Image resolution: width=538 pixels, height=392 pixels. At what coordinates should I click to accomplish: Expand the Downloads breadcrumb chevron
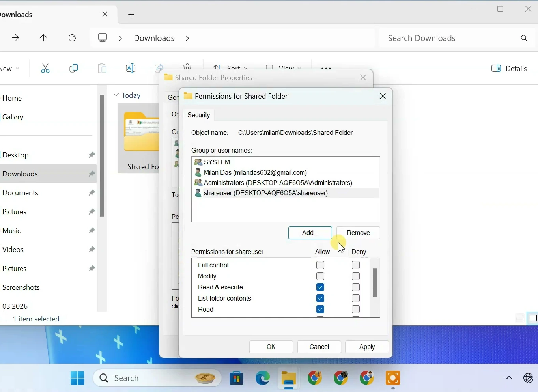pyautogui.click(x=188, y=38)
